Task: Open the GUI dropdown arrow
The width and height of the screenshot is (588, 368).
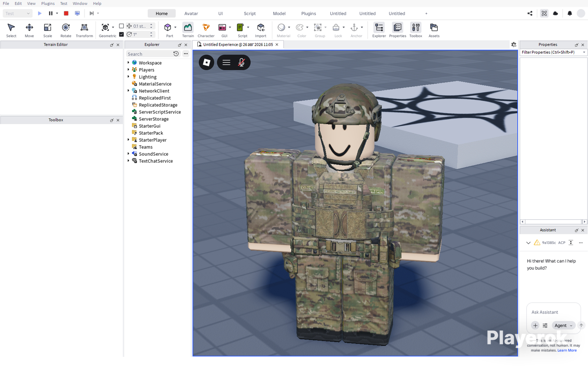Action: point(230,27)
